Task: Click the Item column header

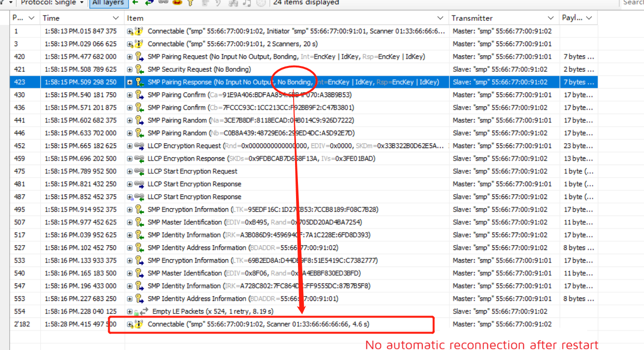Action: point(287,18)
